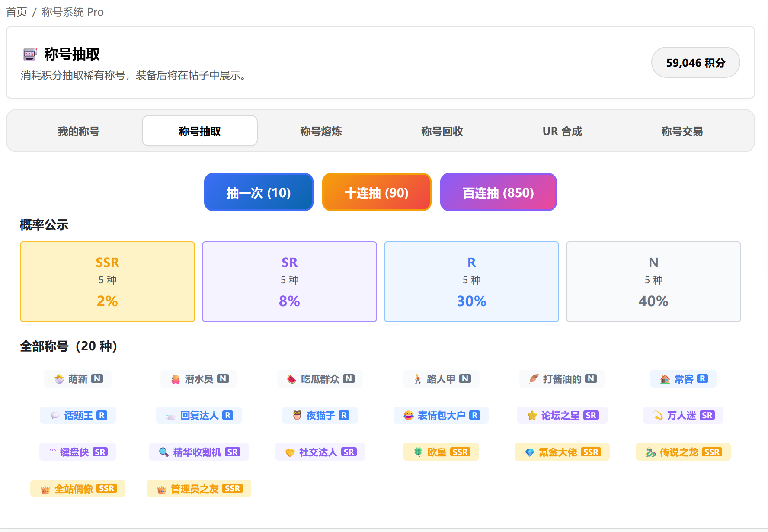Screen dimensions: 768x532
Task: Click the 全站偶像 title name
Action: [x=74, y=489]
